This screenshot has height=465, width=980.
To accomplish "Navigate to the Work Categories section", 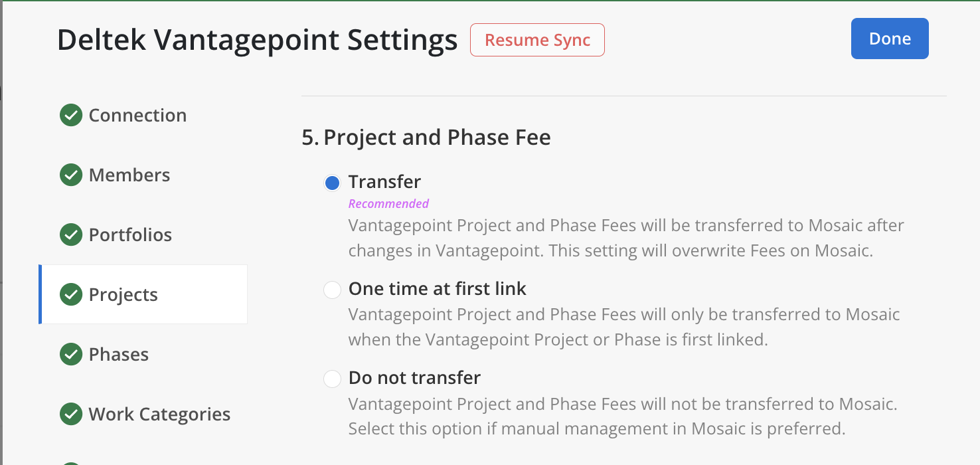I will [159, 414].
